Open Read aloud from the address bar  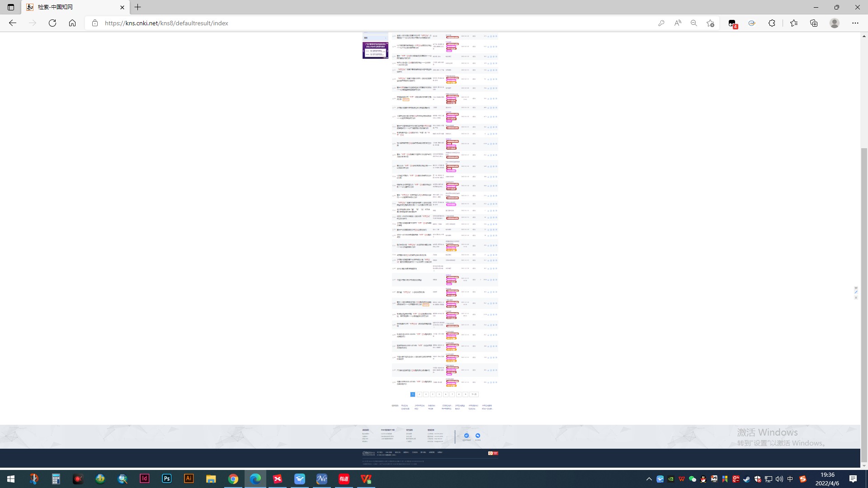(x=677, y=23)
